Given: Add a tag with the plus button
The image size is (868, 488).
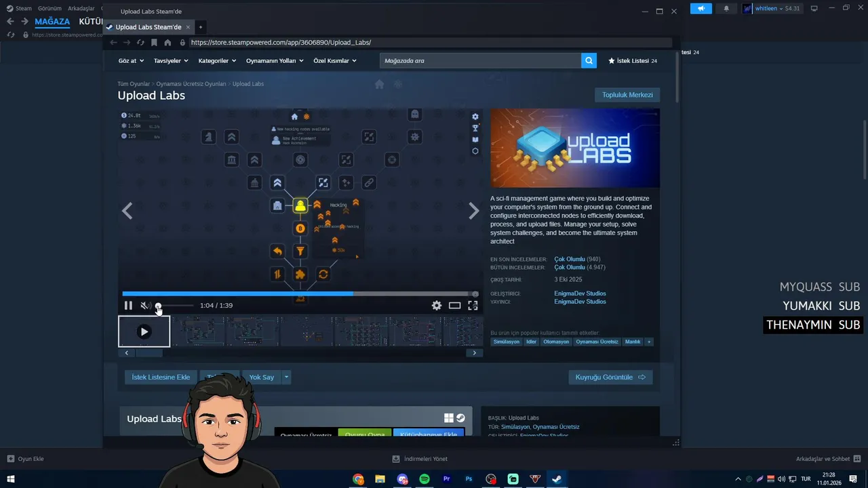Looking at the screenshot, I should click(x=649, y=342).
